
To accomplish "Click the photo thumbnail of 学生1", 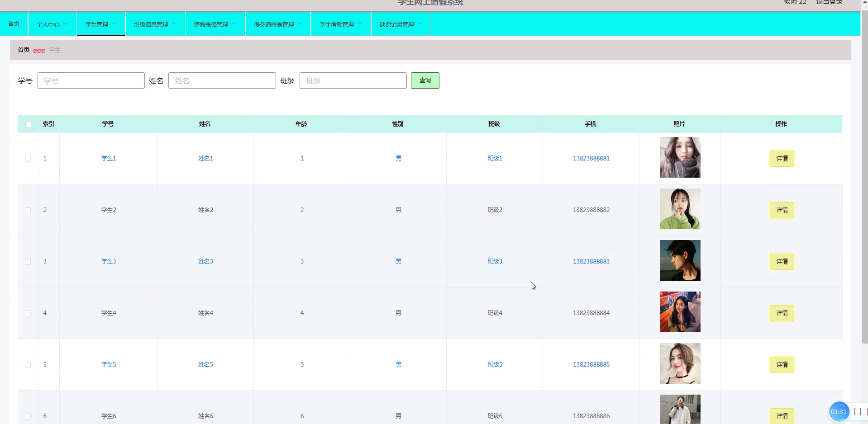I will [680, 157].
